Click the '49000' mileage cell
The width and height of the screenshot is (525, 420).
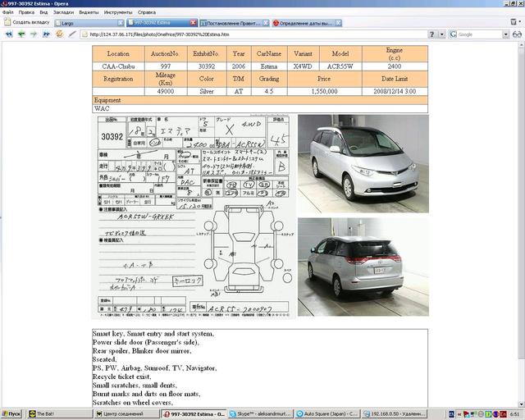pyautogui.click(x=166, y=91)
